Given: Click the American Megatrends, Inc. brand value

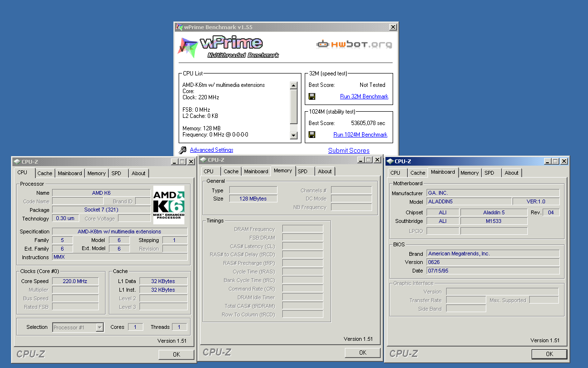Looking at the screenshot, I should (x=493, y=253).
